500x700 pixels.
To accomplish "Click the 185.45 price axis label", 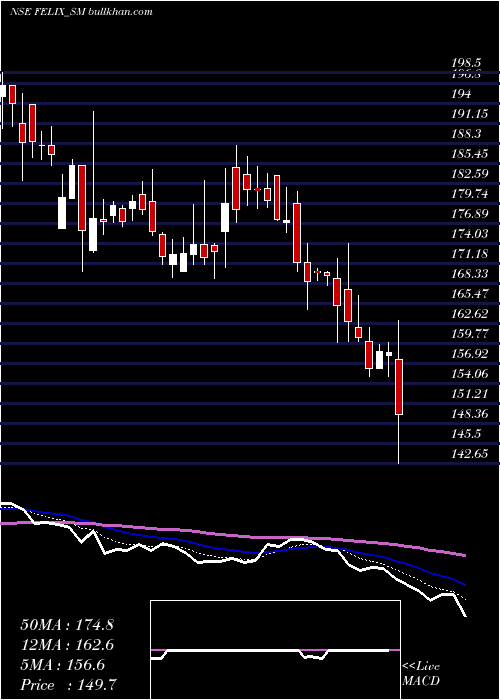I will pos(469,154).
